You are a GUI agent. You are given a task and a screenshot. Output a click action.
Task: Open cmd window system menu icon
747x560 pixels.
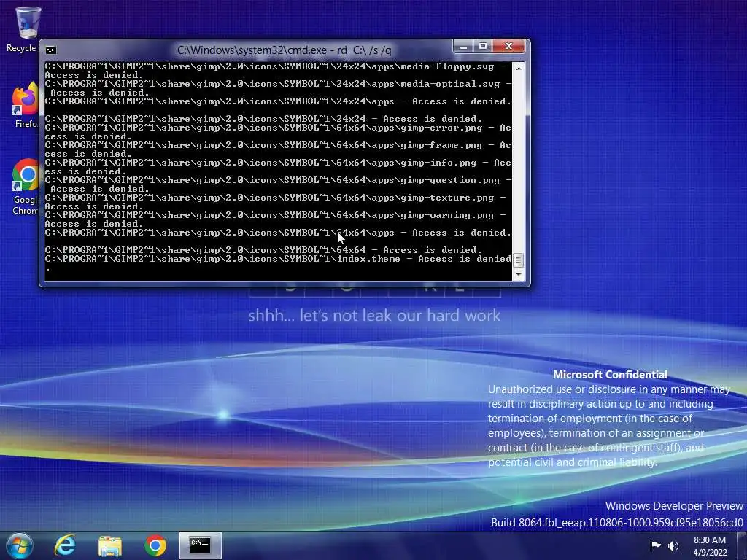(x=50, y=50)
